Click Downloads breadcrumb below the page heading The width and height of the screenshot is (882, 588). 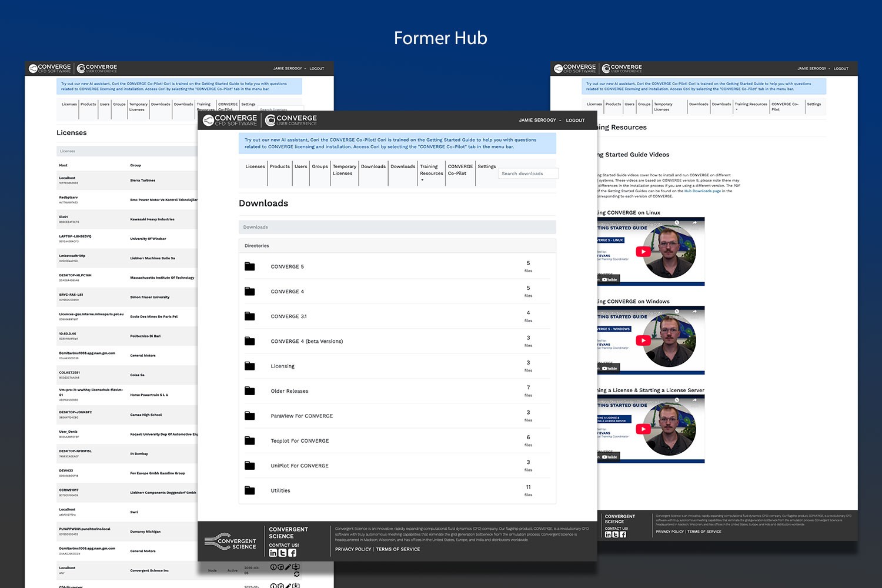(256, 227)
